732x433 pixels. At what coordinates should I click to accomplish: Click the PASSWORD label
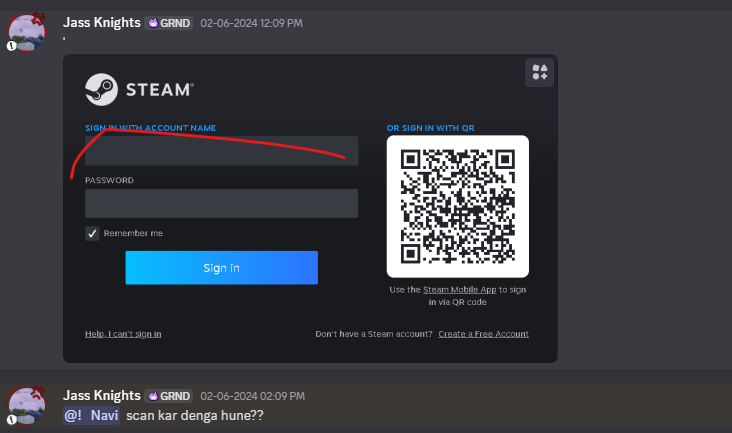click(x=109, y=181)
